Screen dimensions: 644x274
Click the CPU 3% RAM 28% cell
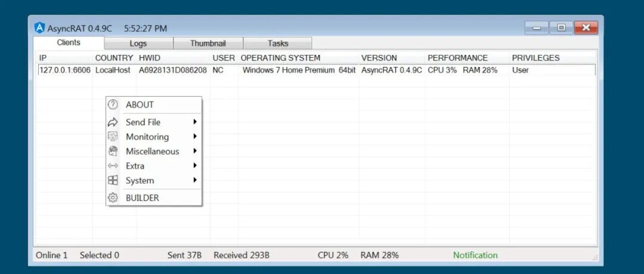click(463, 70)
